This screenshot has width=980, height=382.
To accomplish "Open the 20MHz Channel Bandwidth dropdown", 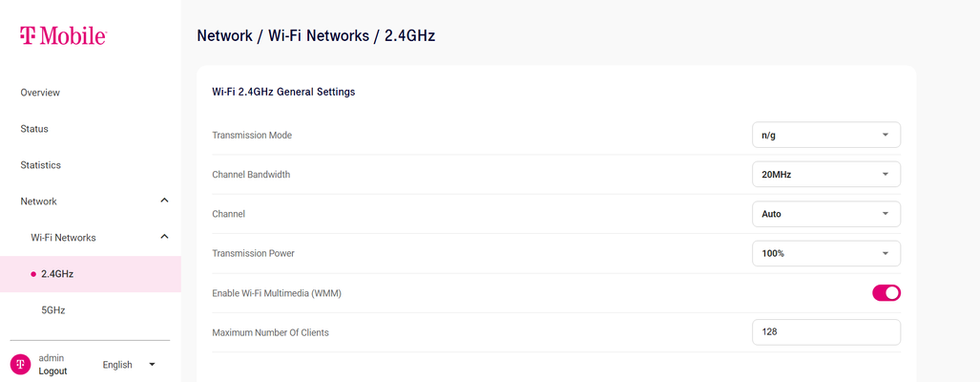I will [826, 175].
